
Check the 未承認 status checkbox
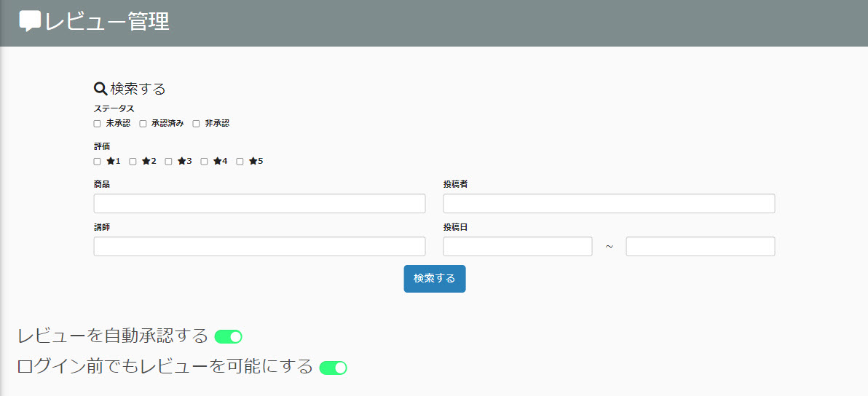(x=98, y=124)
